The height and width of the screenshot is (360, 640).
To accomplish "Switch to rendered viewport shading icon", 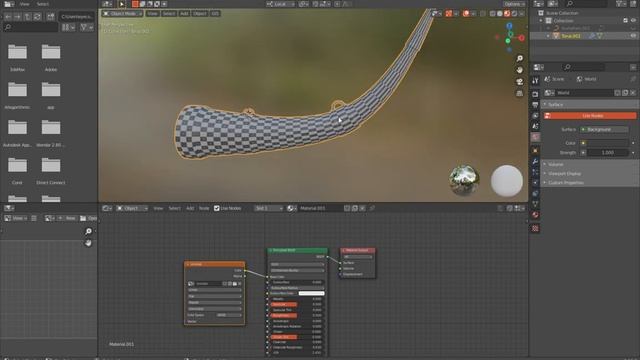I will tap(514, 13).
